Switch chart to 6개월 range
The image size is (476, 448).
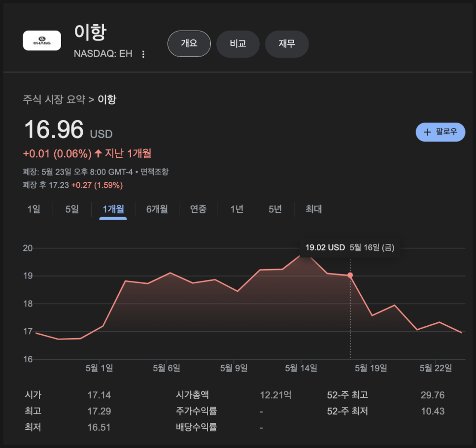coord(157,209)
